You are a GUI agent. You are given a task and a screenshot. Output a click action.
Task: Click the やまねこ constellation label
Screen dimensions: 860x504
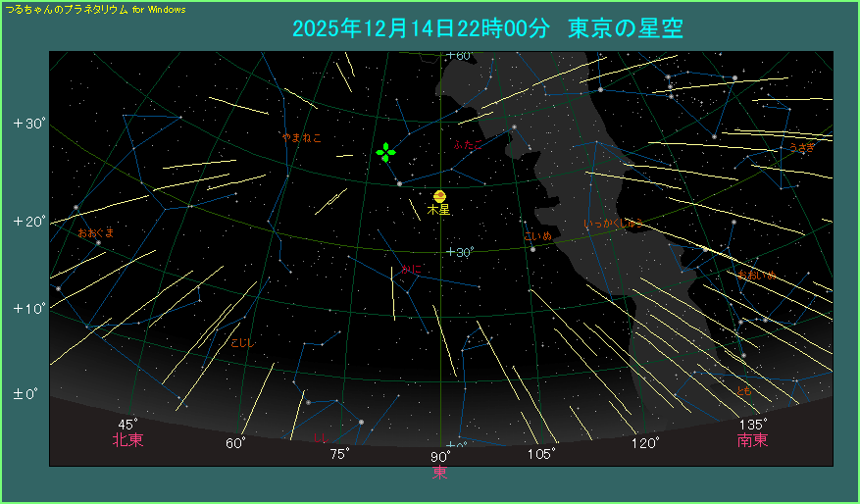pos(301,138)
